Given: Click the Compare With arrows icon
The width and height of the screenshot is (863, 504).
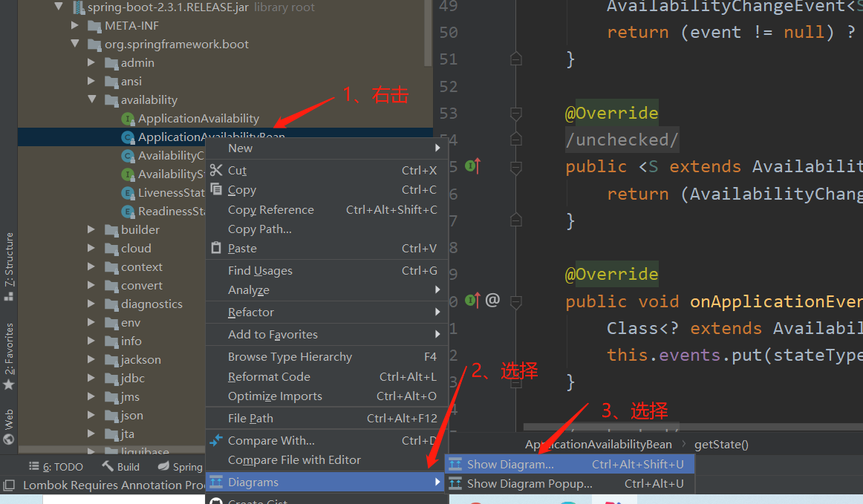Looking at the screenshot, I should tap(216, 440).
